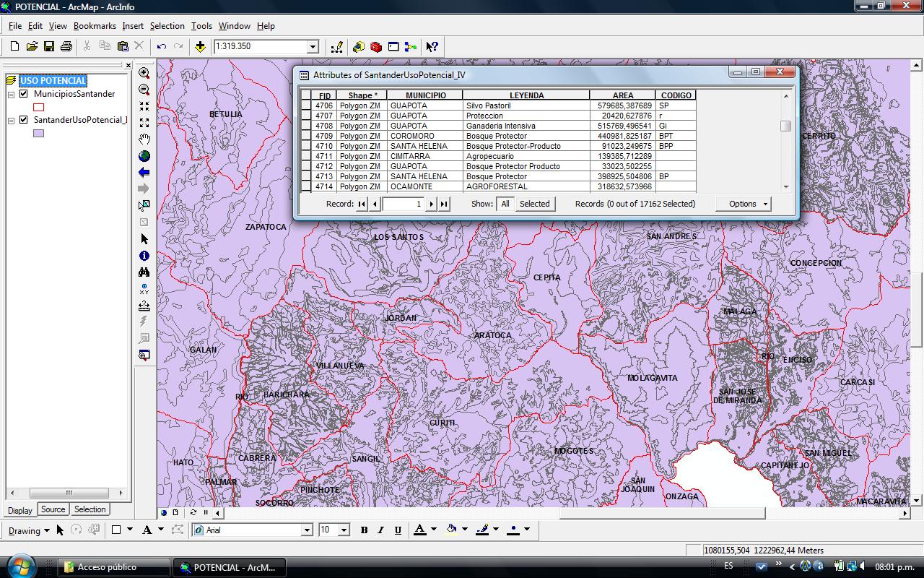Open the Arial font dropdown

point(306,530)
